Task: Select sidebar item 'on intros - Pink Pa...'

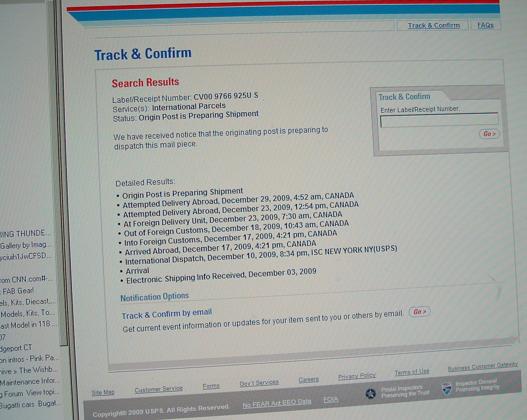Action: coord(29,359)
